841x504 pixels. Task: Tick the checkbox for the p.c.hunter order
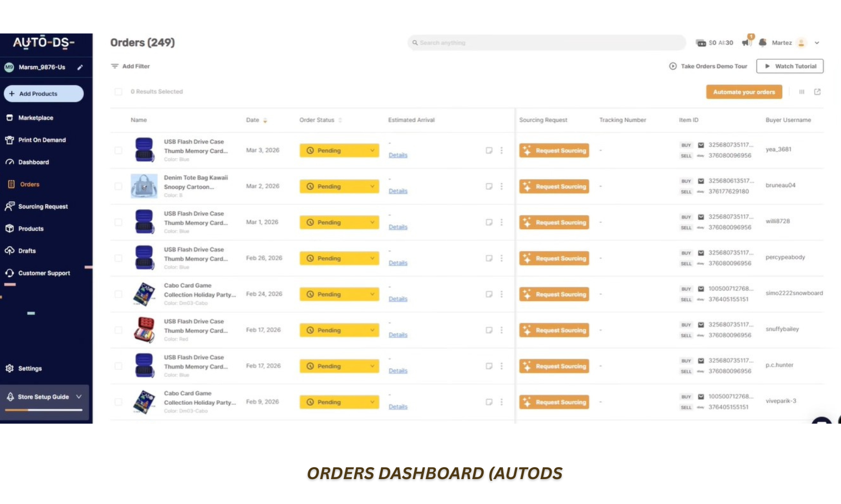coord(118,366)
